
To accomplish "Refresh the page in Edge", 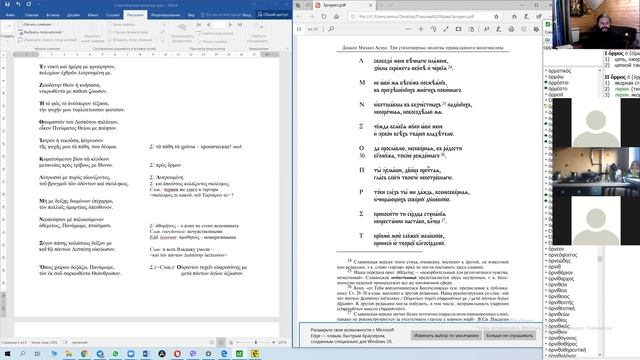I will coord(324,17).
